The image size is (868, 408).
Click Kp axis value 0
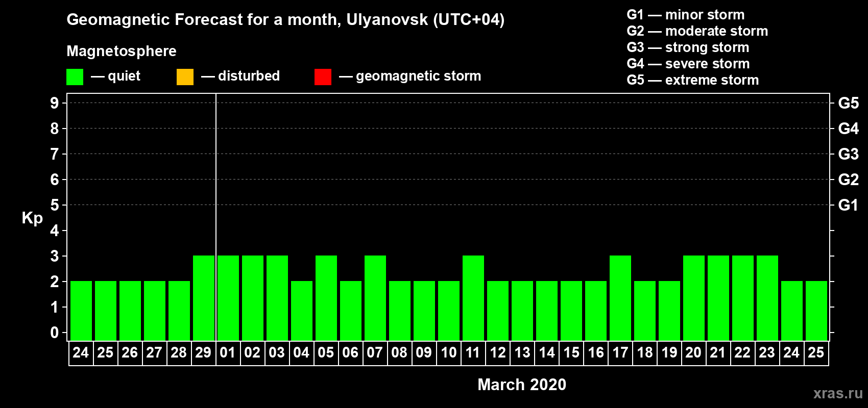pos(55,333)
